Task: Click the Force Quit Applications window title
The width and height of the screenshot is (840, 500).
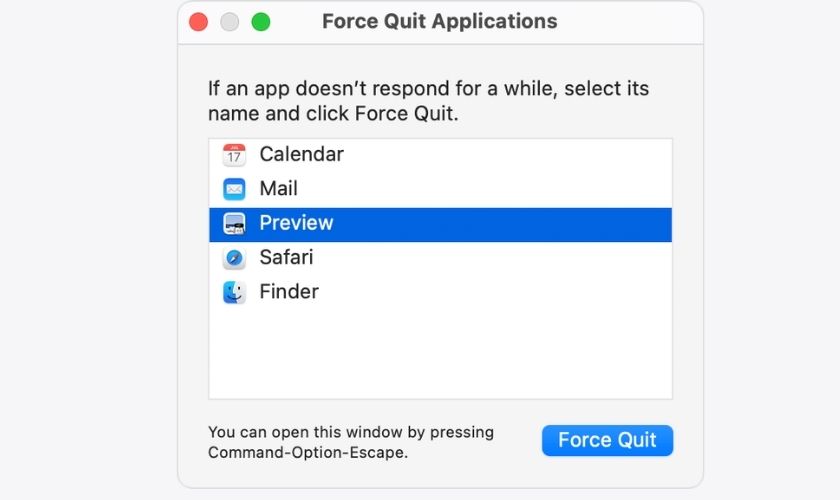Action: [x=439, y=21]
